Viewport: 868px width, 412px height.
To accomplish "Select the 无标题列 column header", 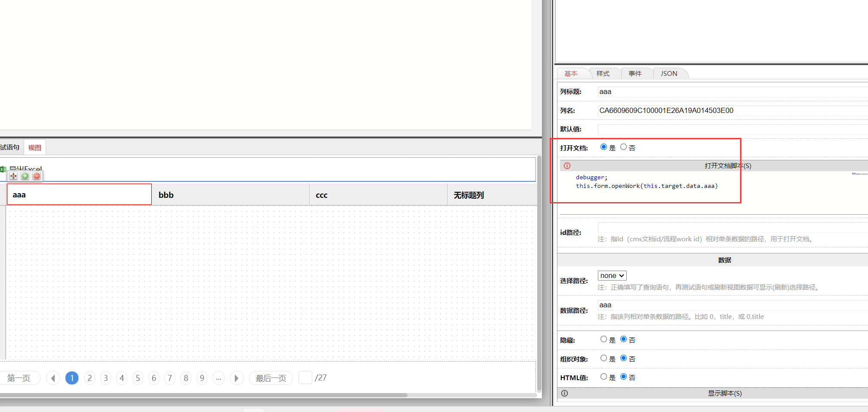I will [x=492, y=195].
